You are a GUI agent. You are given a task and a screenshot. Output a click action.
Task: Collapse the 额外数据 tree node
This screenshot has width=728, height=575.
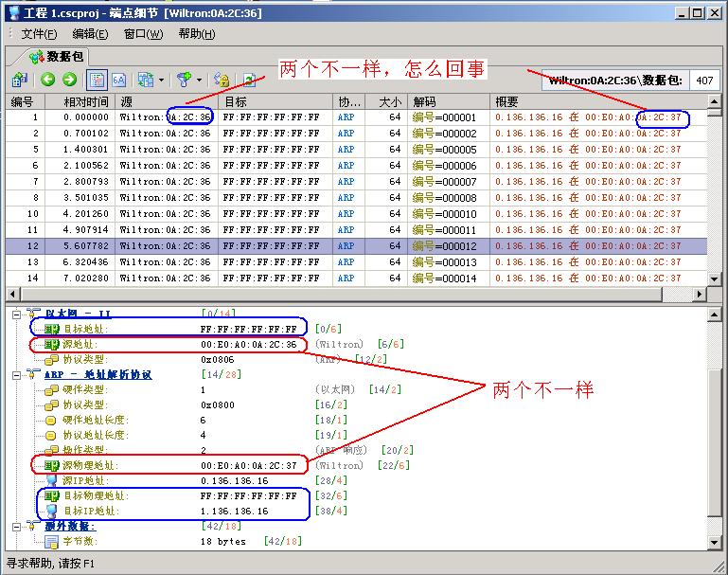click(x=17, y=527)
